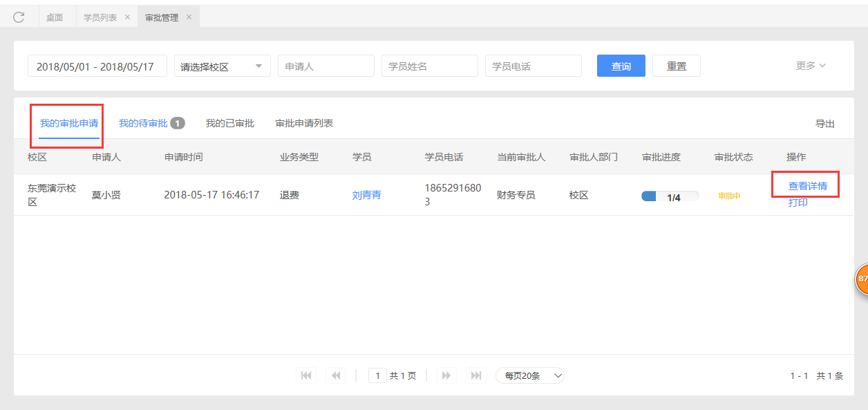
Task: Go to next page icon
Action: click(446, 375)
